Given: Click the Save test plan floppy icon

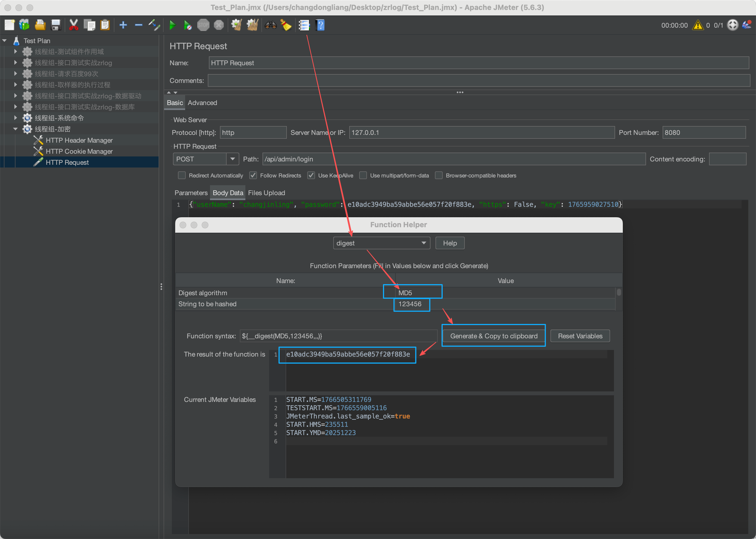Looking at the screenshot, I should pos(56,25).
